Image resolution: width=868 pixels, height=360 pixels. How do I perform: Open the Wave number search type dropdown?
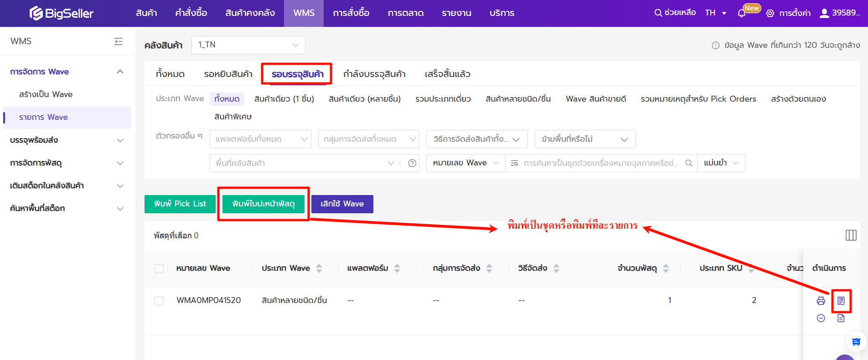coord(465,163)
